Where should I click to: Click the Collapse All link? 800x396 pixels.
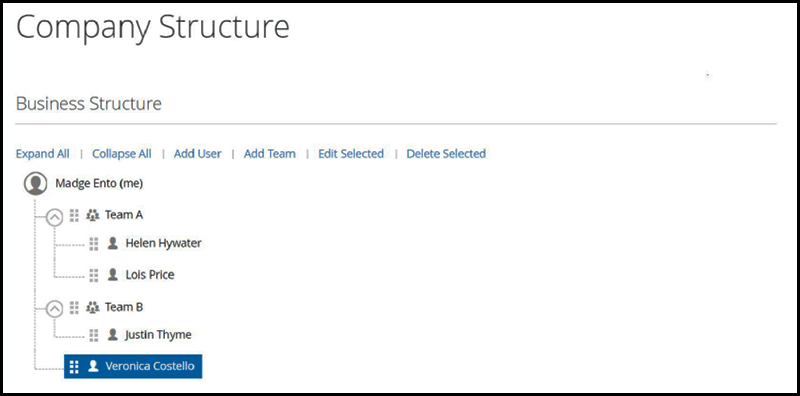coord(121,154)
